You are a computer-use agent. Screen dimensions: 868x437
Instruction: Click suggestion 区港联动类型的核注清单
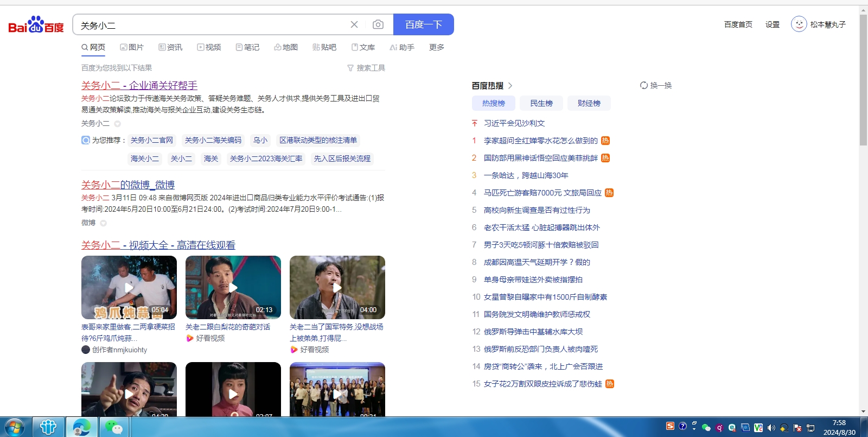318,140
